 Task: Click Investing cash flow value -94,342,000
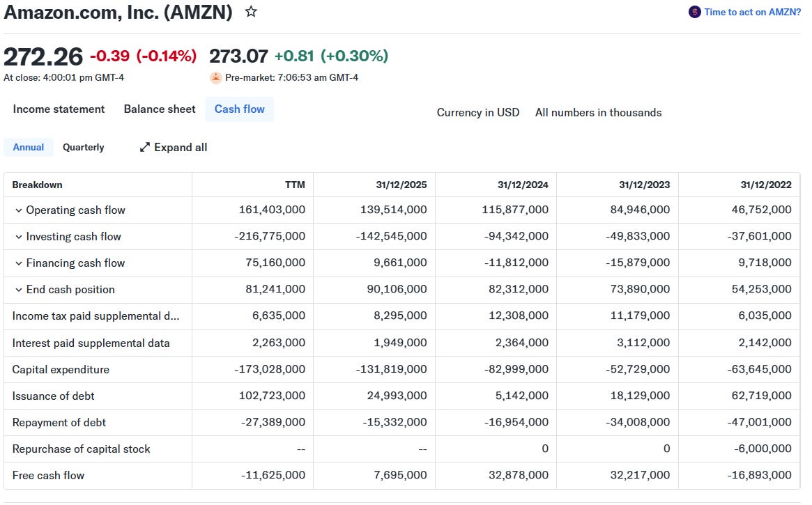(x=516, y=236)
